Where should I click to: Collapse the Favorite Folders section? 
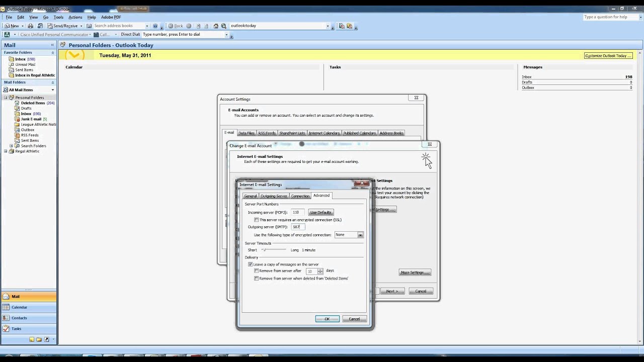click(x=52, y=53)
